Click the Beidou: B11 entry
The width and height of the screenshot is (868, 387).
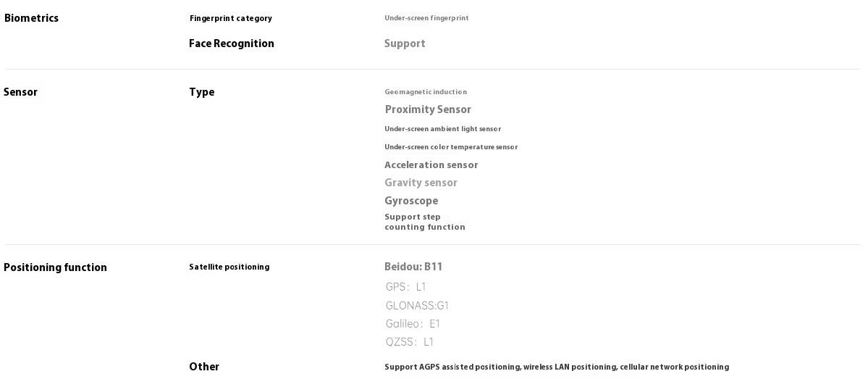tap(413, 267)
